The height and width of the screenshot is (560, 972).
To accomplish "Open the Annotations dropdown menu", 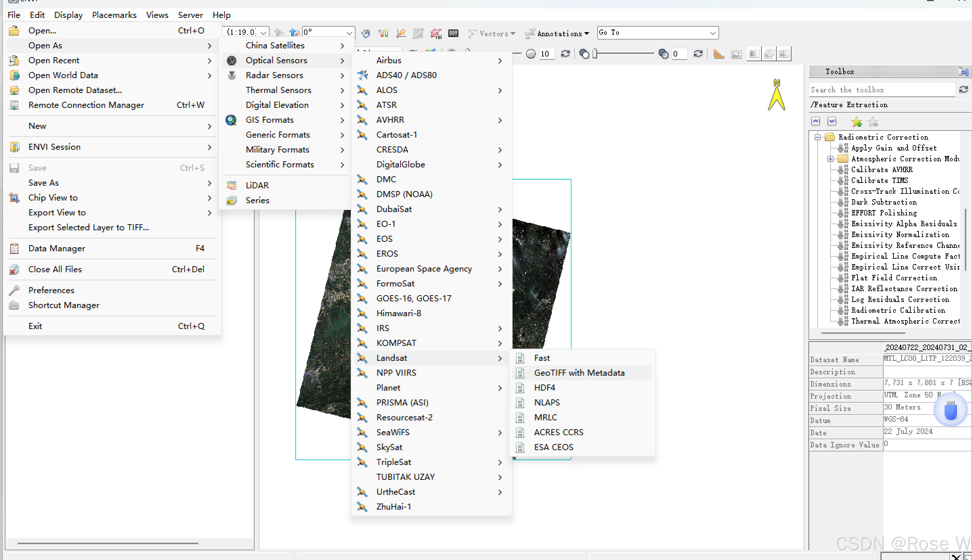I will (586, 34).
